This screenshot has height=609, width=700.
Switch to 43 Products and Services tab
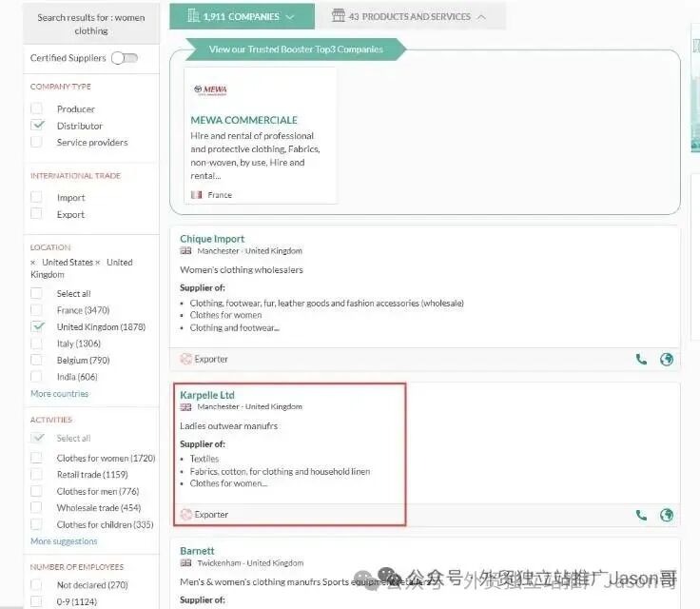click(410, 16)
